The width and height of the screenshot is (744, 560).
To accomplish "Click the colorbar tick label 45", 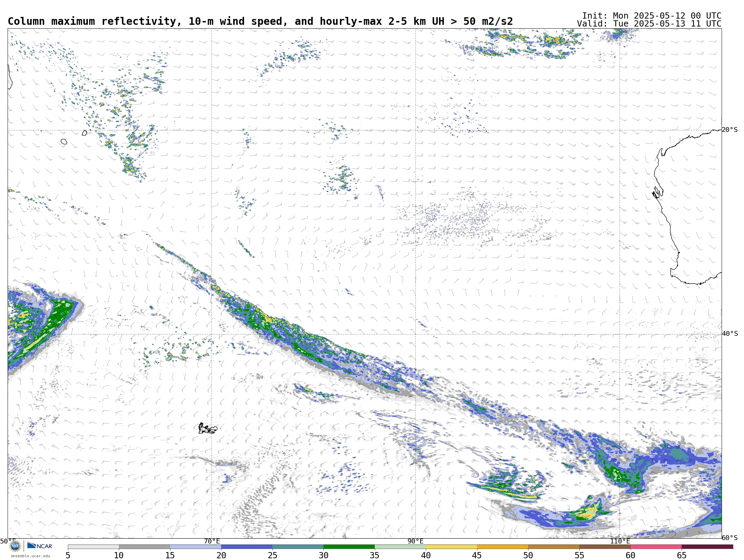I will tap(477, 555).
